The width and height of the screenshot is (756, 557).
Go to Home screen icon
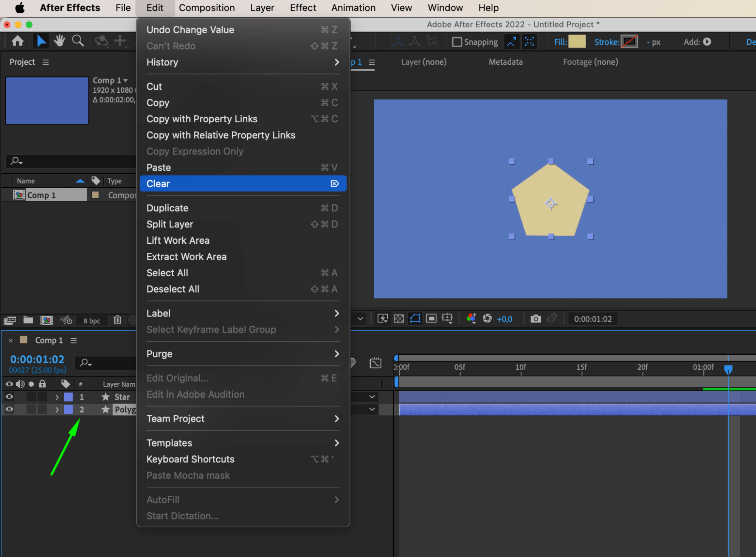pyautogui.click(x=18, y=41)
